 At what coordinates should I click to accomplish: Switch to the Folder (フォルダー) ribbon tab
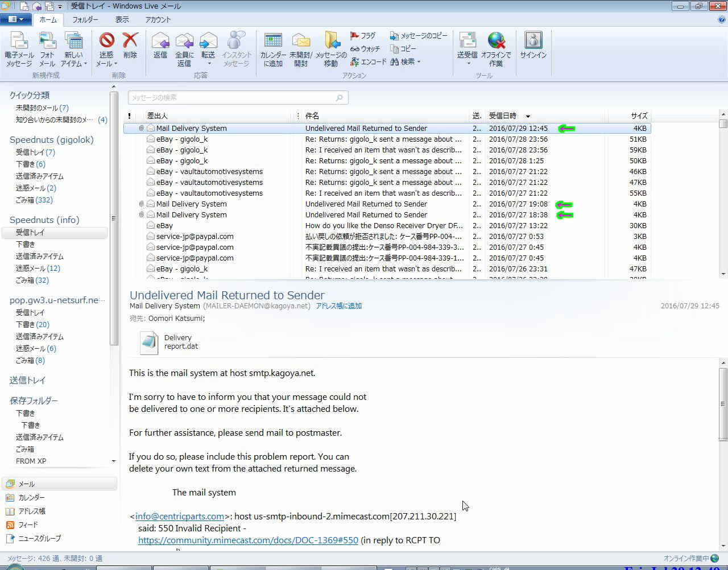point(85,19)
